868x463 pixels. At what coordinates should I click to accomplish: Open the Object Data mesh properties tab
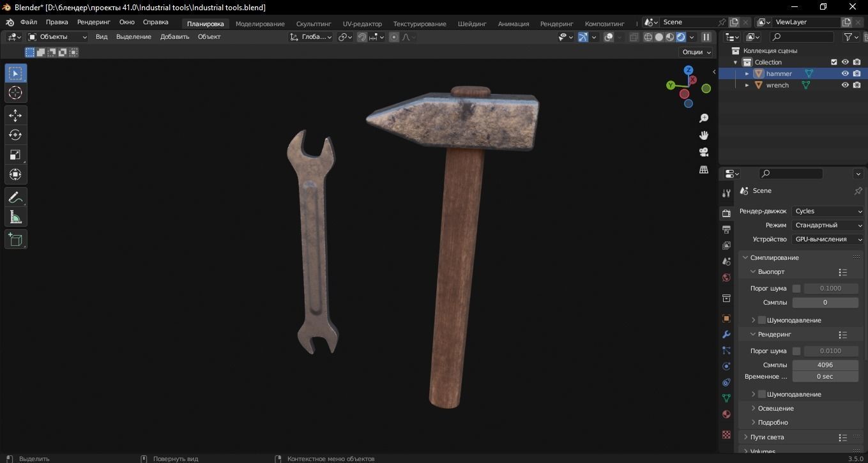tap(726, 398)
